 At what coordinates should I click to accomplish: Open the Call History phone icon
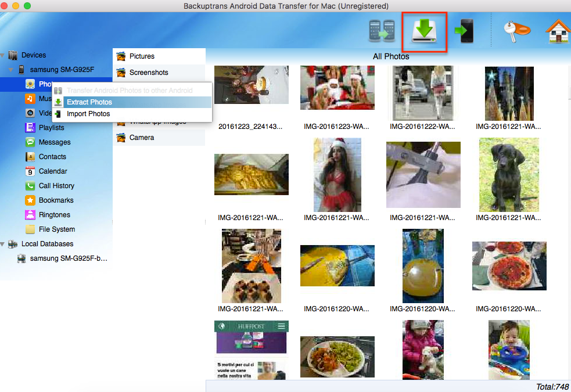pos(30,186)
